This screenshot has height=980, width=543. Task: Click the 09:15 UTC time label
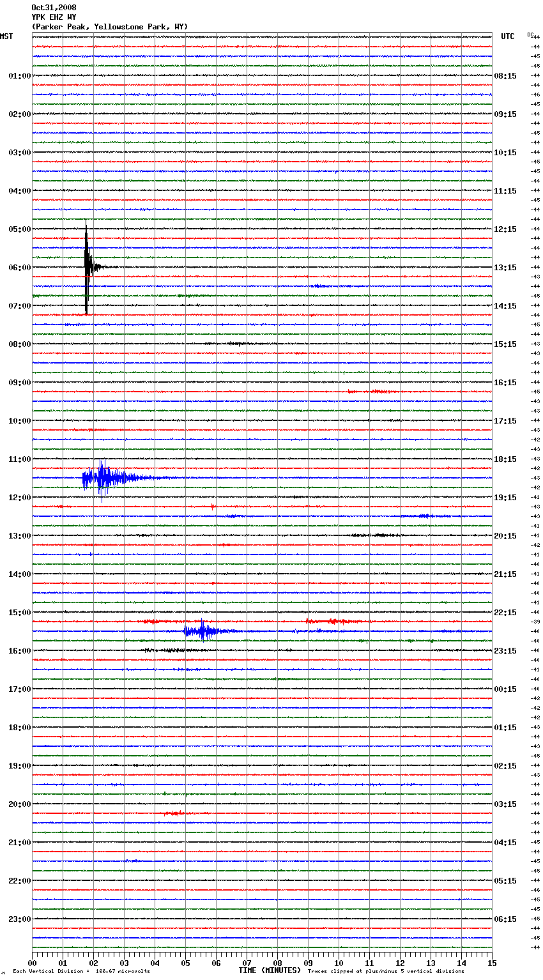point(505,114)
